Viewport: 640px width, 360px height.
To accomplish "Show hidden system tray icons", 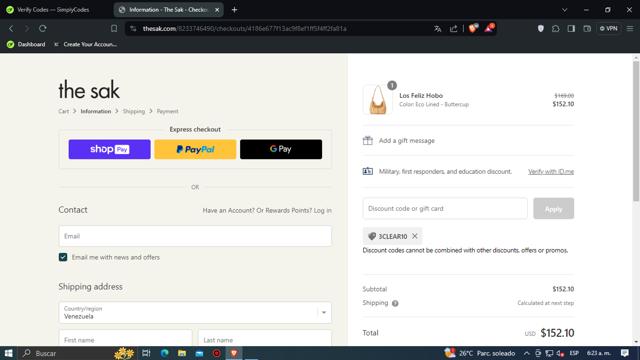I will click(527, 353).
